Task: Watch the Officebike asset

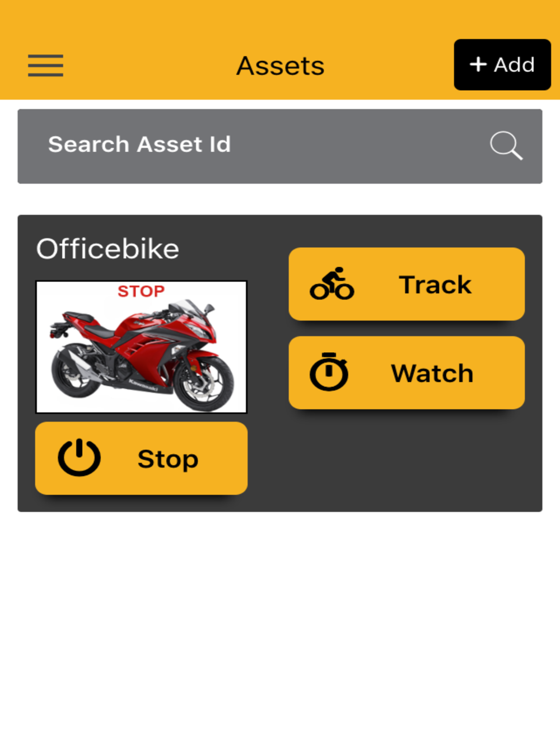Action: pos(407,372)
